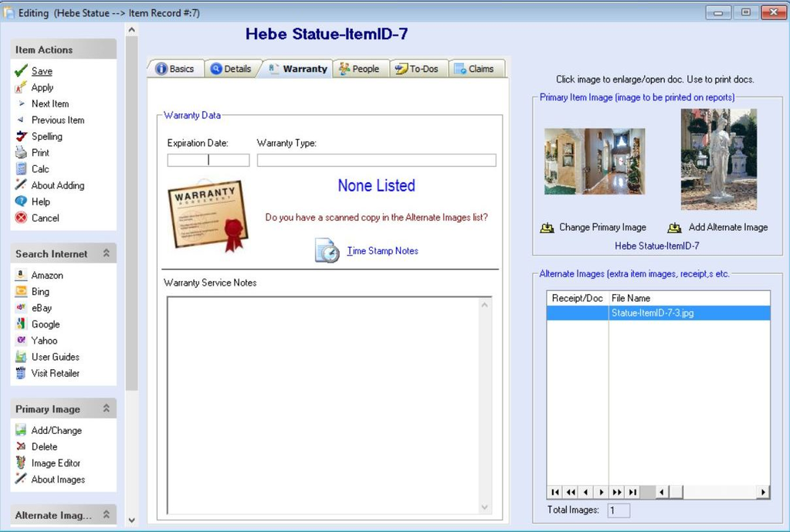The image size is (790, 532).
Task: Search Google via its icon
Action: click(x=21, y=324)
